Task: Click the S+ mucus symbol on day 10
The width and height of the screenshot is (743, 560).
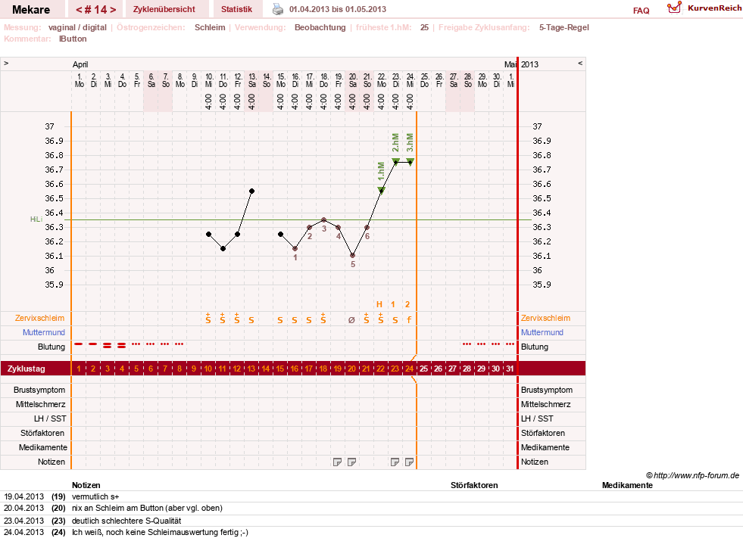Action: coord(208,319)
